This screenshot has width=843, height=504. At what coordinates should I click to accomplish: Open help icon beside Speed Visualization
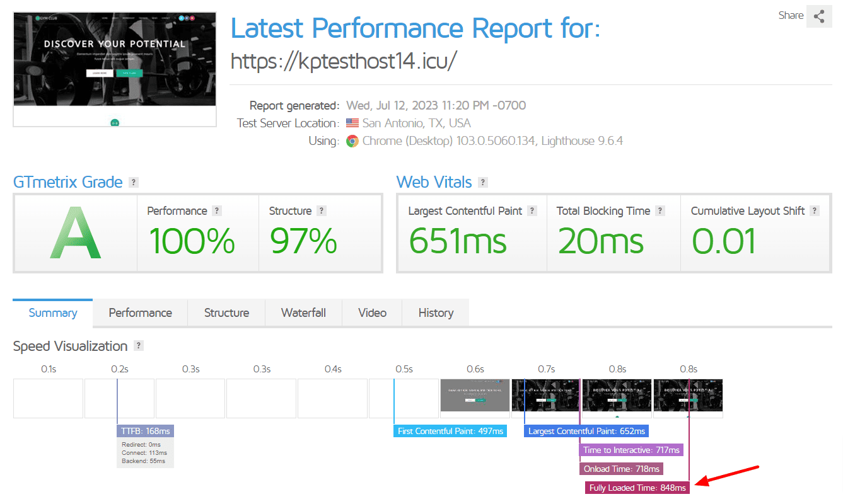click(139, 346)
